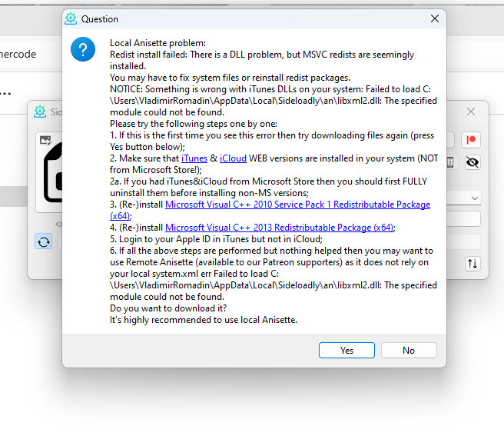Close the Question dialog
Viewport: 504px width, 426px height.
435,18
